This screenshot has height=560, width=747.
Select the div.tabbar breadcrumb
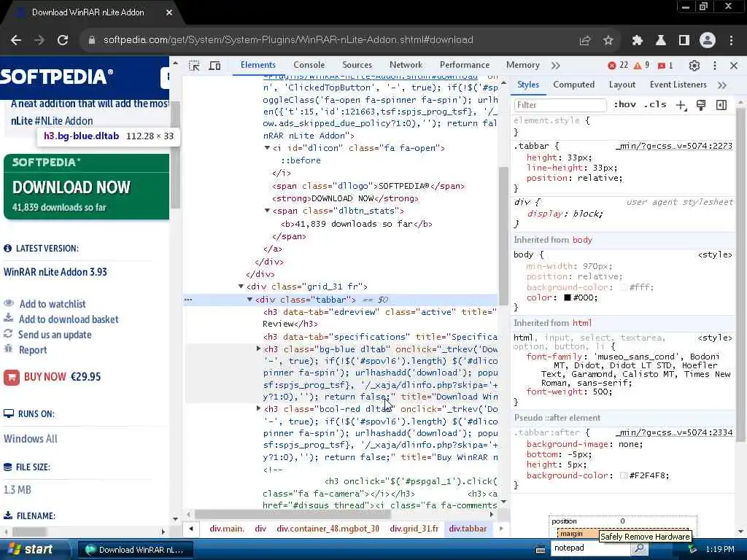(468, 529)
